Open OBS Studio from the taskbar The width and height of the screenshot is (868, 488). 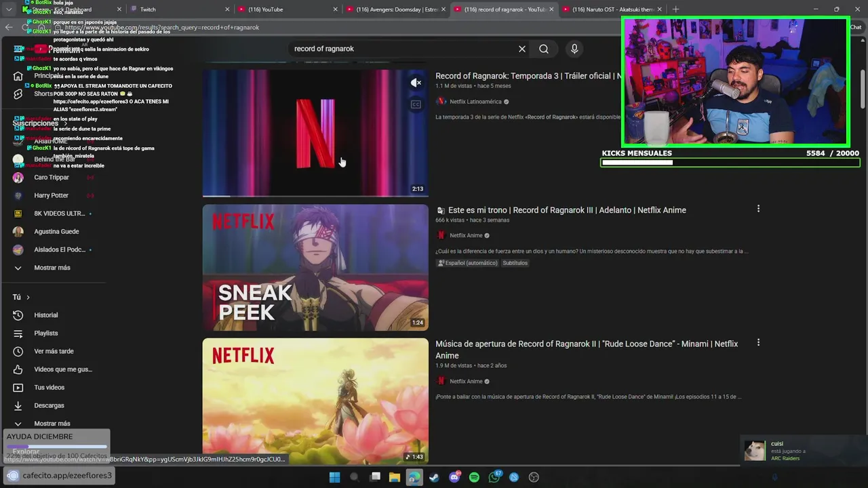534,477
